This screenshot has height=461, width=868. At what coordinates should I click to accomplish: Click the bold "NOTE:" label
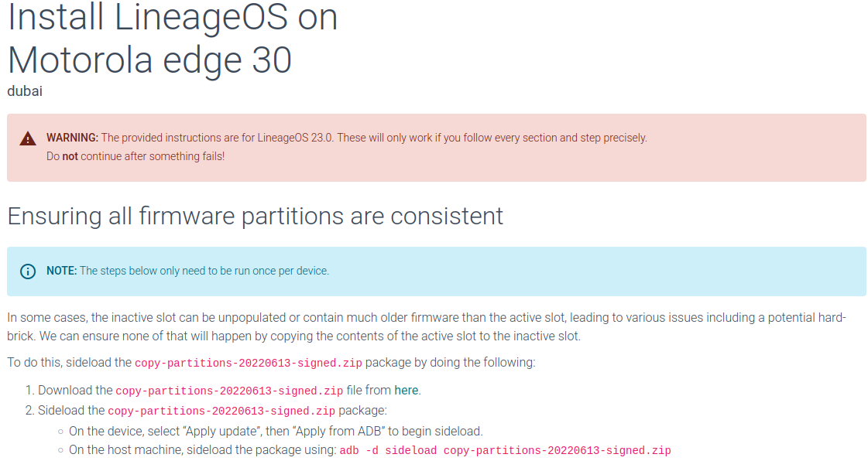pos(61,271)
